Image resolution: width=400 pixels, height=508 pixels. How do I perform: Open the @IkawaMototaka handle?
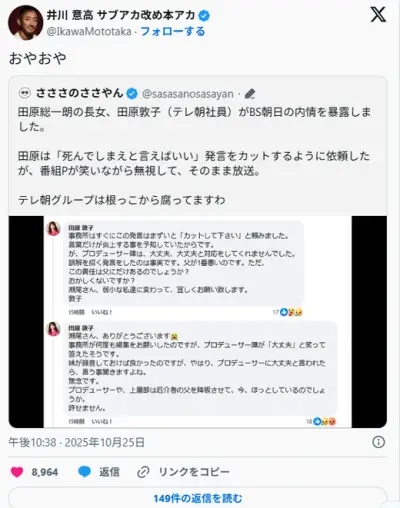point(89,32)
